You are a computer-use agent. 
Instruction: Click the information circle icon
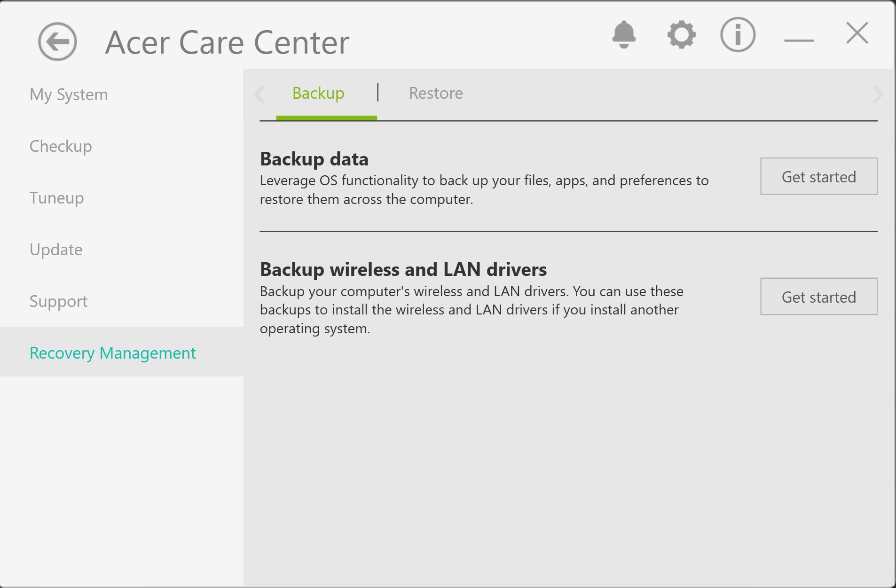click(738, 34)
